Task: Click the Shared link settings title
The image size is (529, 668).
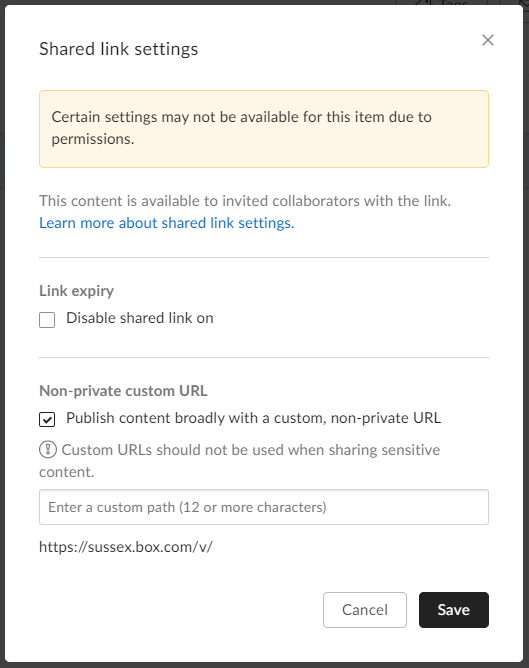Action: 118,49
